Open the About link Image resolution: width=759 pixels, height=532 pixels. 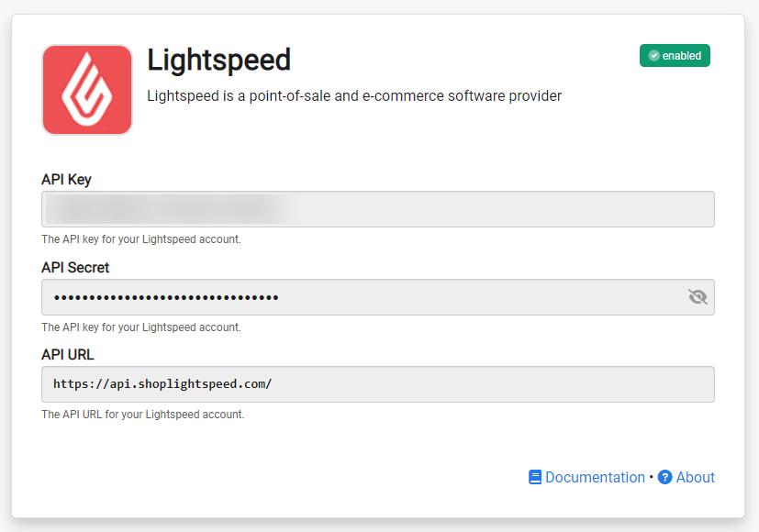[x=695, y=477]
